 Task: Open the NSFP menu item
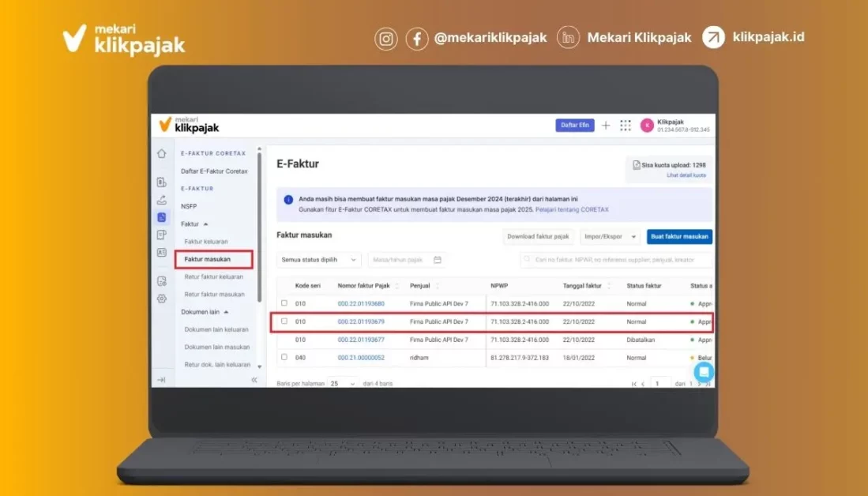(189, 206)
